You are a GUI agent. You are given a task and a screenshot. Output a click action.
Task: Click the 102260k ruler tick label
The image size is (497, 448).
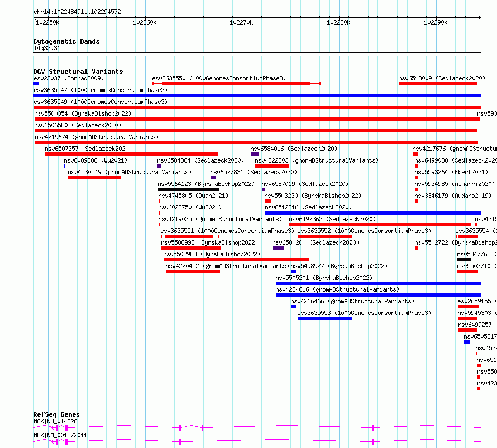tap(145, 22)
